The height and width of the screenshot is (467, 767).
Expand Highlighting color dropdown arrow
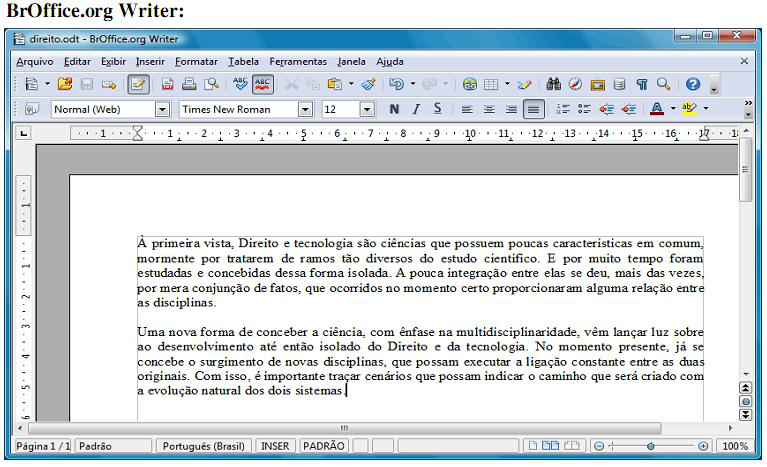coord(705,109)
